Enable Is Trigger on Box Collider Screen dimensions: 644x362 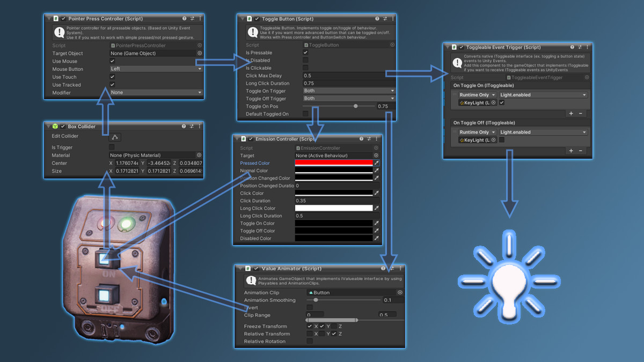coord(112,147)
